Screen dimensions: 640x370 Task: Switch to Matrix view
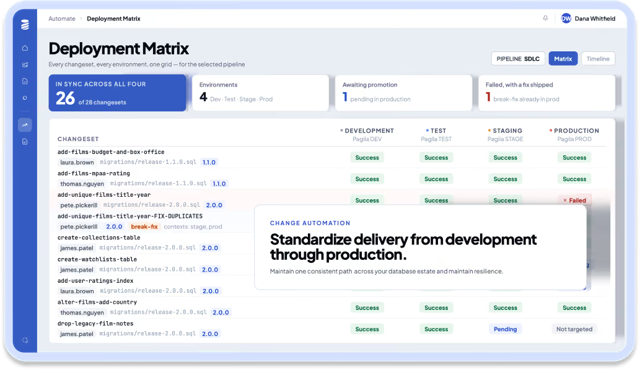pyautogui.click(x=563, y=59)
